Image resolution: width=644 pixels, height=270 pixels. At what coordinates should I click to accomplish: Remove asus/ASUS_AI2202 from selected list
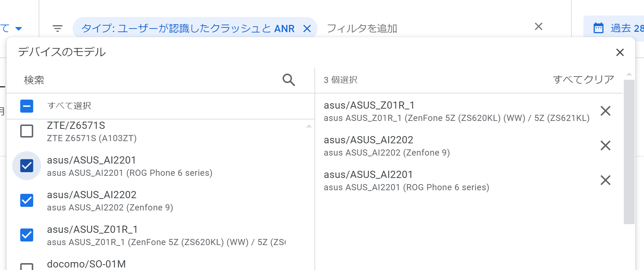click(x=605, y=145)
